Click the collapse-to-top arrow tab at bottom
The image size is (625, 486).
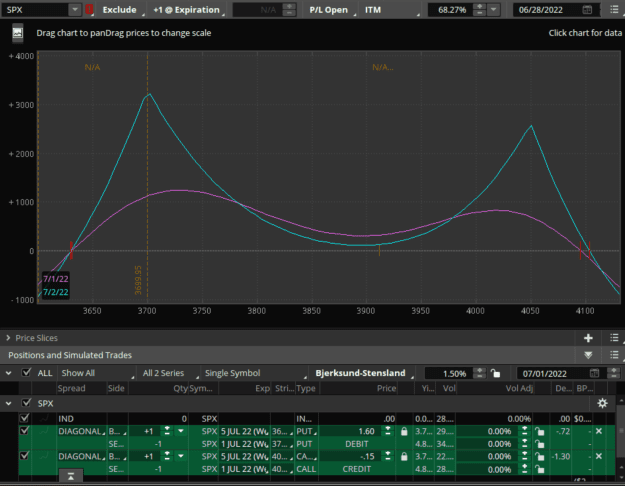click(71, 476)
